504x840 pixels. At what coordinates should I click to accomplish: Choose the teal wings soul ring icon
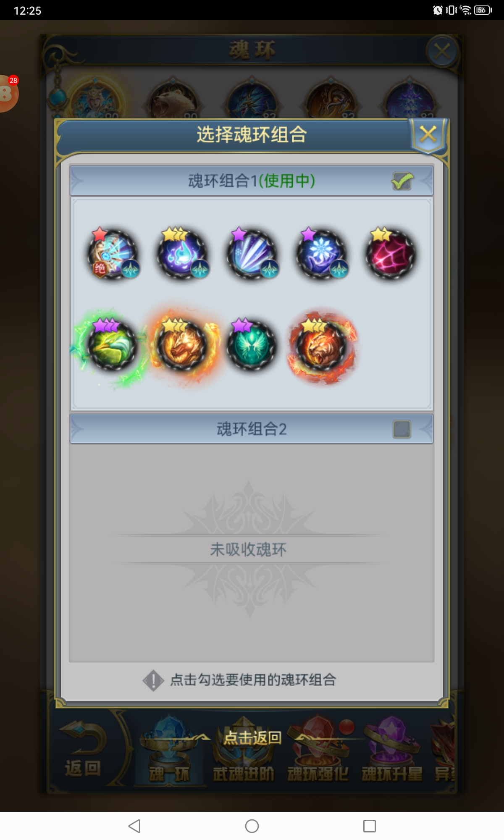click(252, 345)
